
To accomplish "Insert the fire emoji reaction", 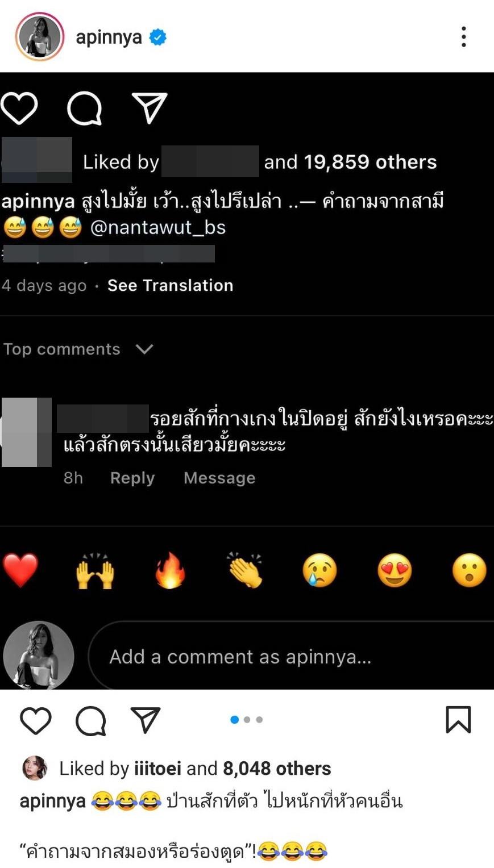I will coord(170,570).
